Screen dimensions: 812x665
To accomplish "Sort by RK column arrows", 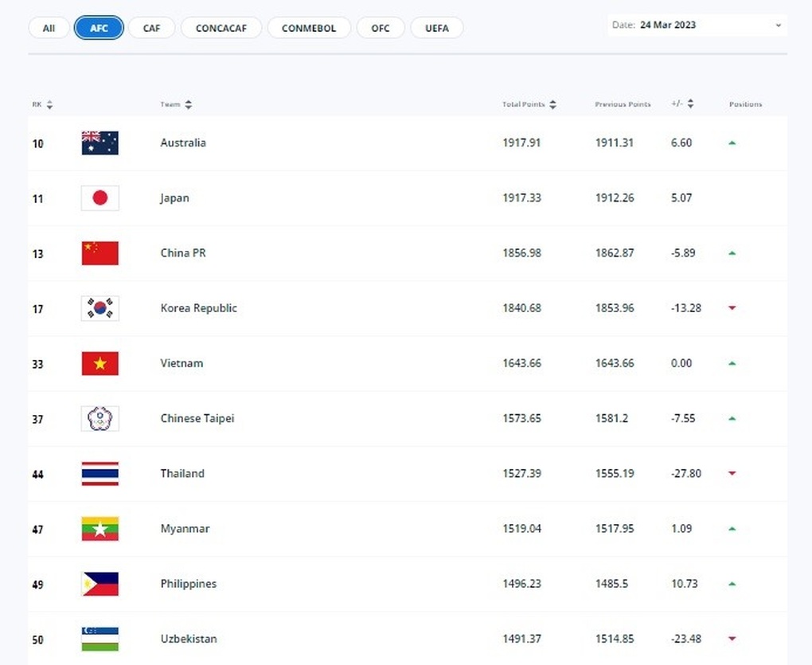I will point(49,104).
